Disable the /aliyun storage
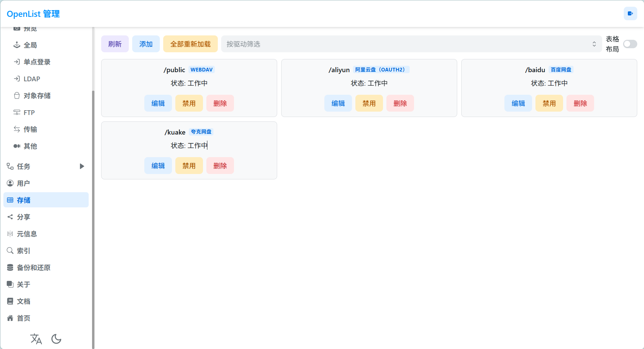 pyautogui.click(x=369, y=103)
